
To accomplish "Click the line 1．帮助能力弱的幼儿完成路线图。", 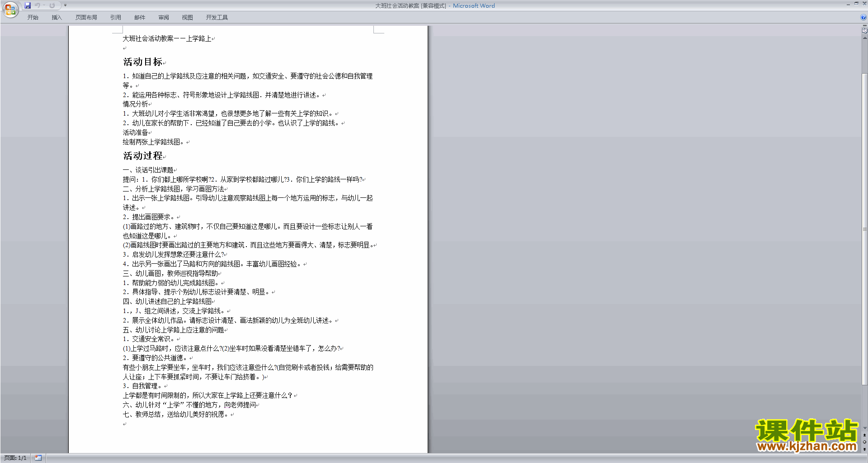I will tap(171, 283).
